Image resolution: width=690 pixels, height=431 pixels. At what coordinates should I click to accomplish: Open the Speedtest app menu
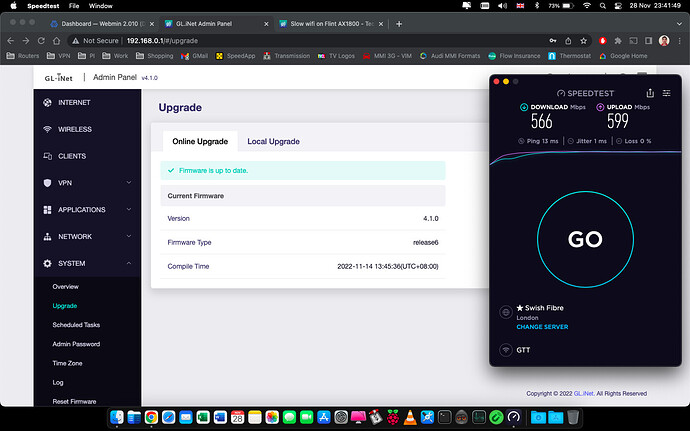(x=43, y=6)
